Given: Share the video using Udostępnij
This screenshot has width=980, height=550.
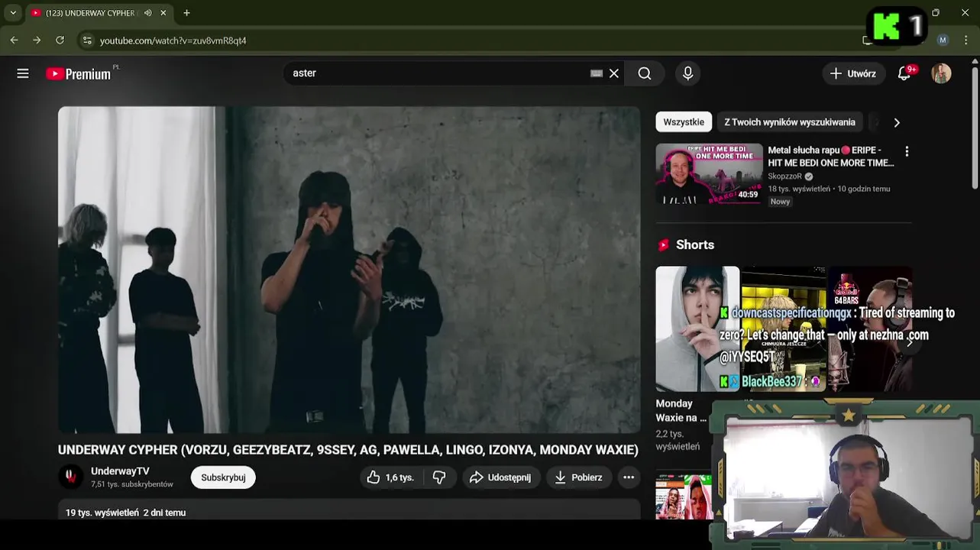Looking at the screenshot, I should pos(501,477).
